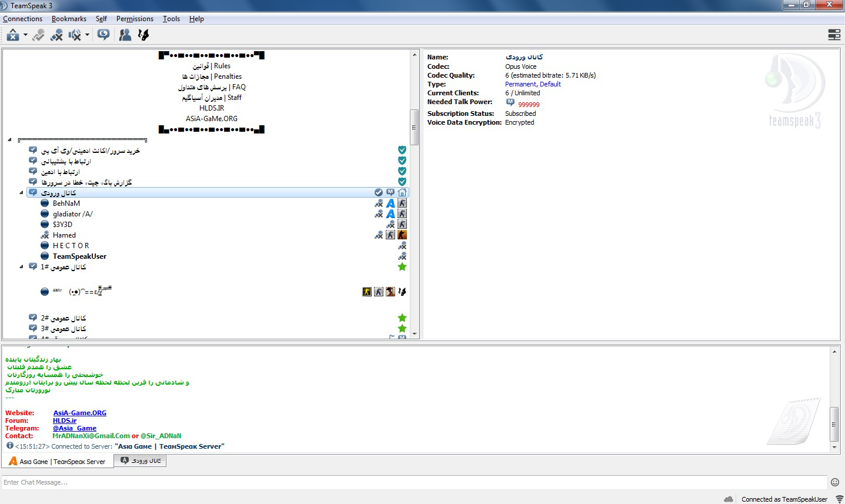The width and height of the screenshot is (845, 504).
Task: Click the black wolf toolbar icon
Action: point(143,35)
